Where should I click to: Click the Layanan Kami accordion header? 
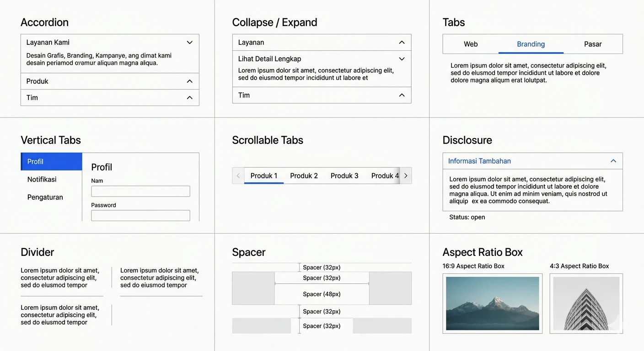(x=110, y=43)
